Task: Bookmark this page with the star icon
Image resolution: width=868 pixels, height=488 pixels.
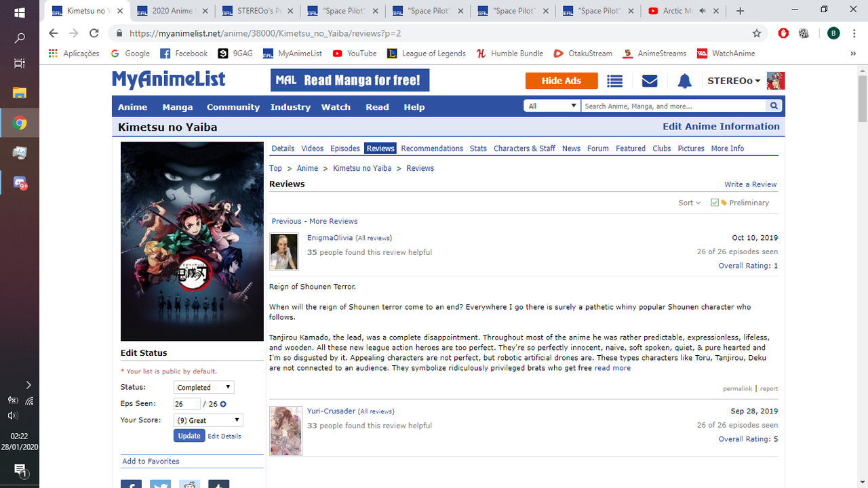Action: (757, 33)
